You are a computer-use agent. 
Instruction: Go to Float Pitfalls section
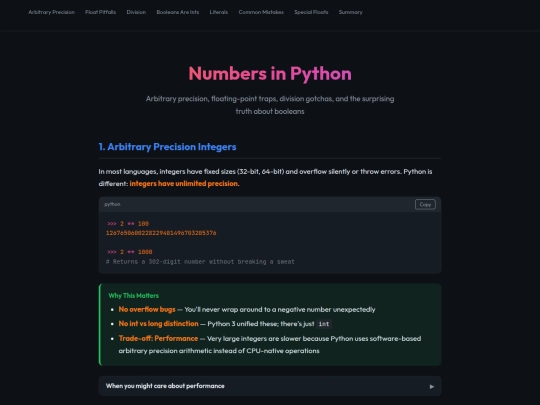point(100,12)
